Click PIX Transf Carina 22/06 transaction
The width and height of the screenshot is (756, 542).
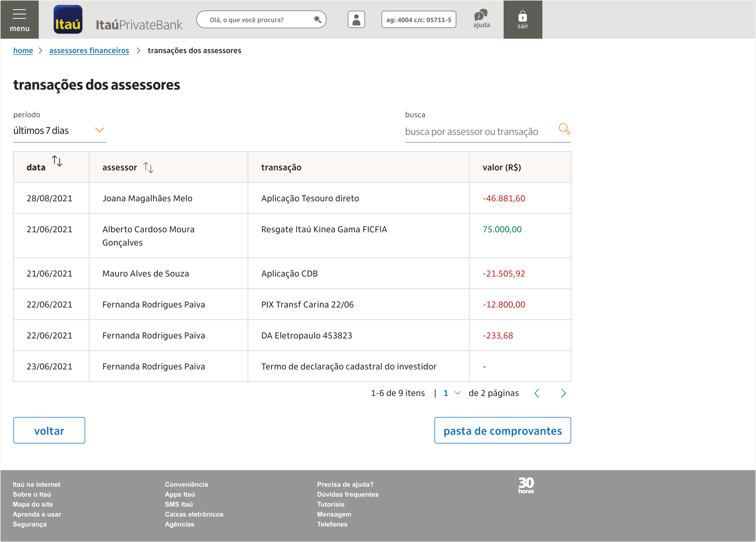click(307, 305)
